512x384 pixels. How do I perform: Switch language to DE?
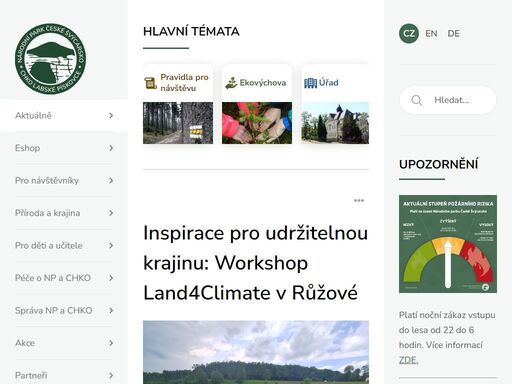coord(453,34)
